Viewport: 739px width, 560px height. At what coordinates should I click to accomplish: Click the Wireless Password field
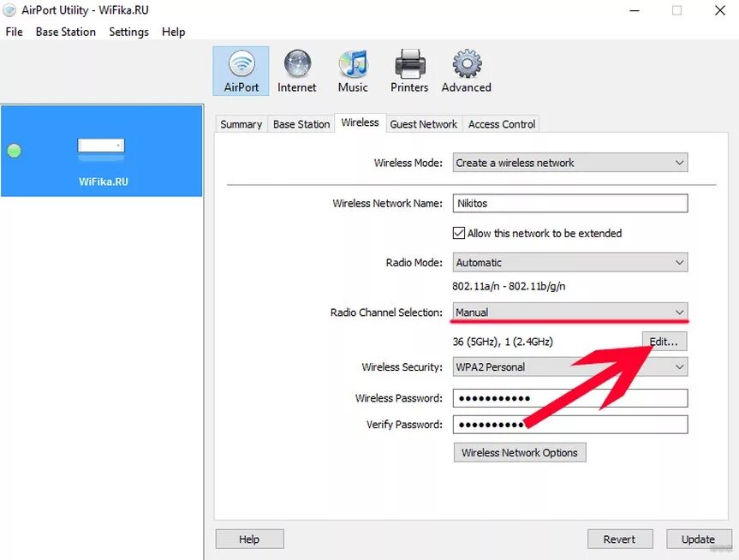[x=570, y=398]
